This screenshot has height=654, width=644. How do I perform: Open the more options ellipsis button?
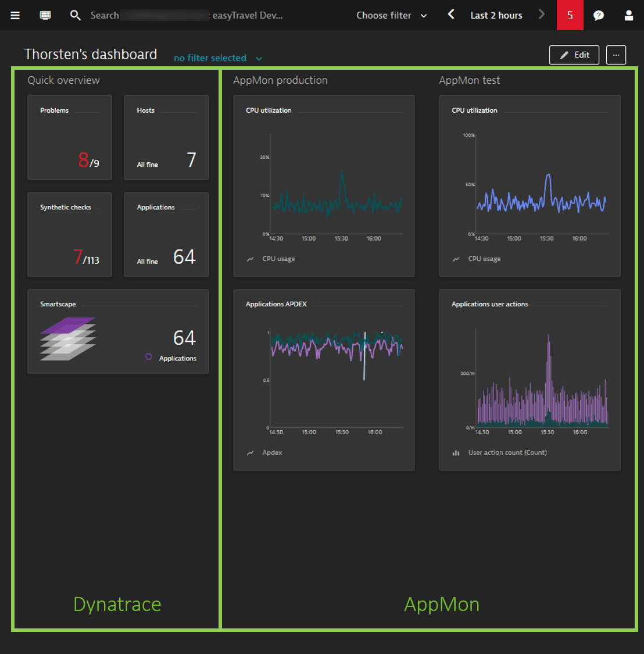tap(616, 55)
